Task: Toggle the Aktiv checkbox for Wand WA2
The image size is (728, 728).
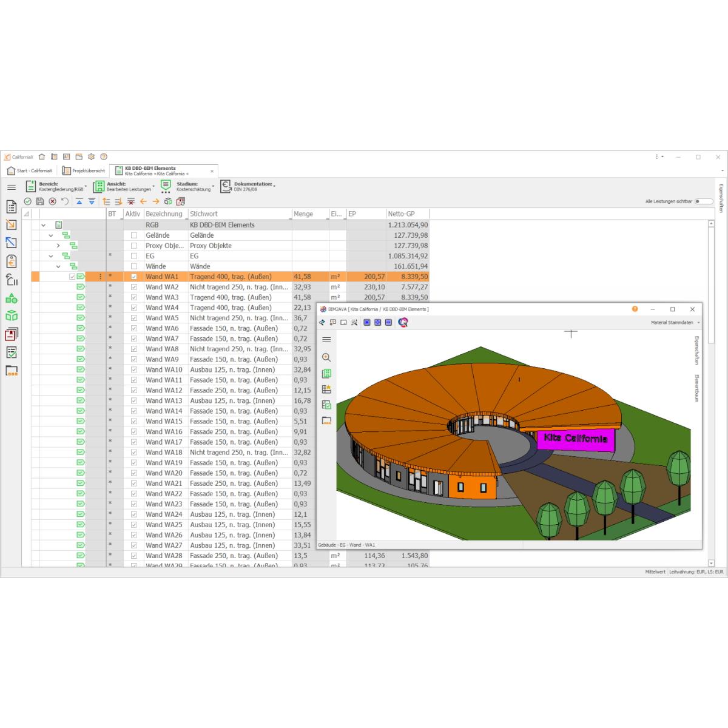Action: [134, 287]
